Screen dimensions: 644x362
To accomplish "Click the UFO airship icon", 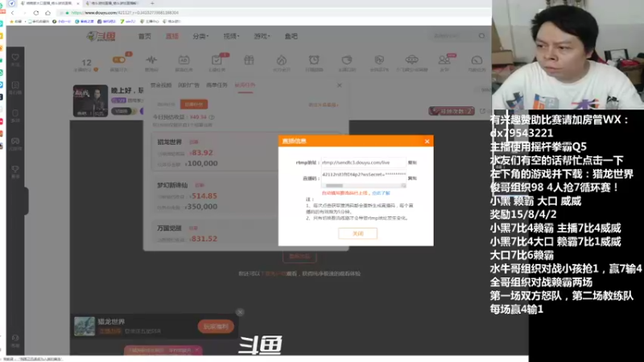I will coord(411,60).
